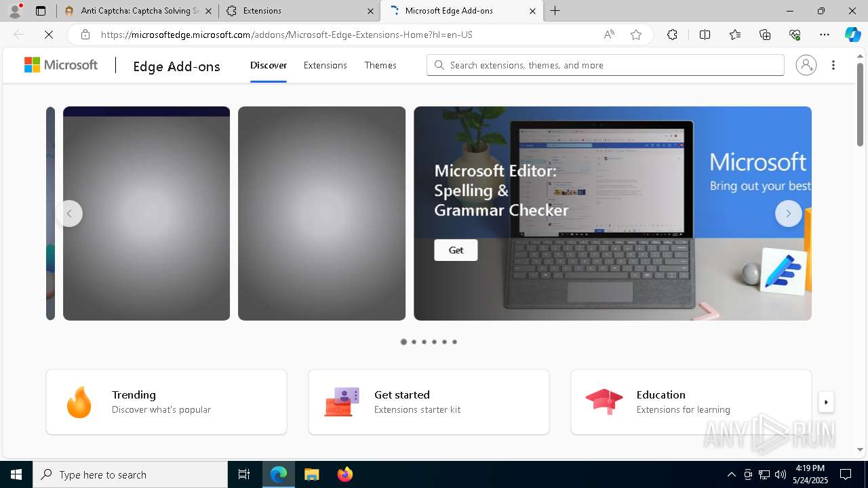This screenshot has height=488, width=868.
Task: Show more category cards arrow
Action: (826, 402)
